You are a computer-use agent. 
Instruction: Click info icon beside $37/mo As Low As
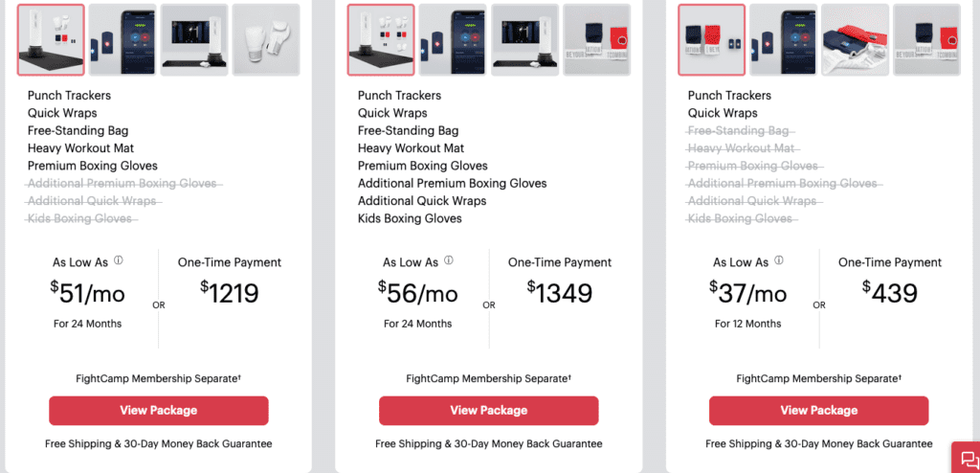[779, 260]
